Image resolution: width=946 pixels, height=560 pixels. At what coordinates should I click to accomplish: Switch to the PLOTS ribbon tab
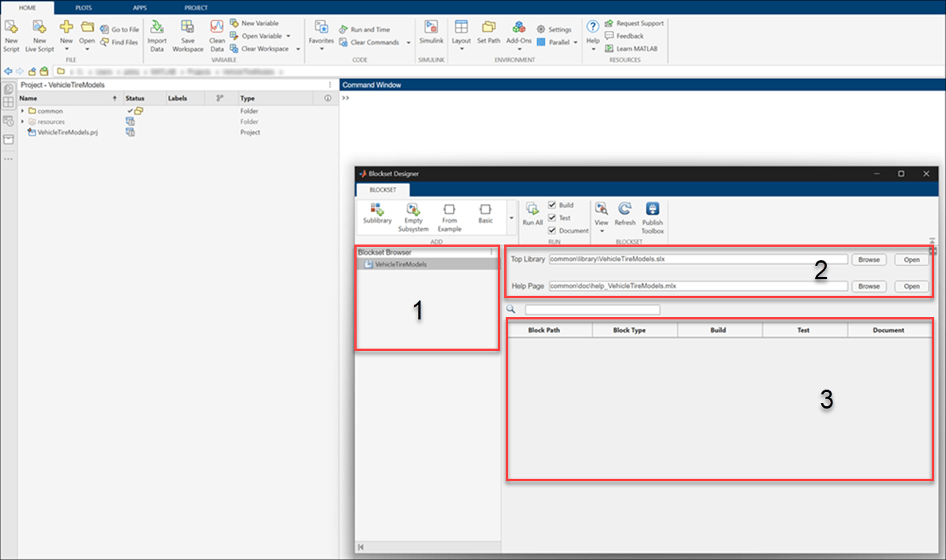(x=83, y=7)
